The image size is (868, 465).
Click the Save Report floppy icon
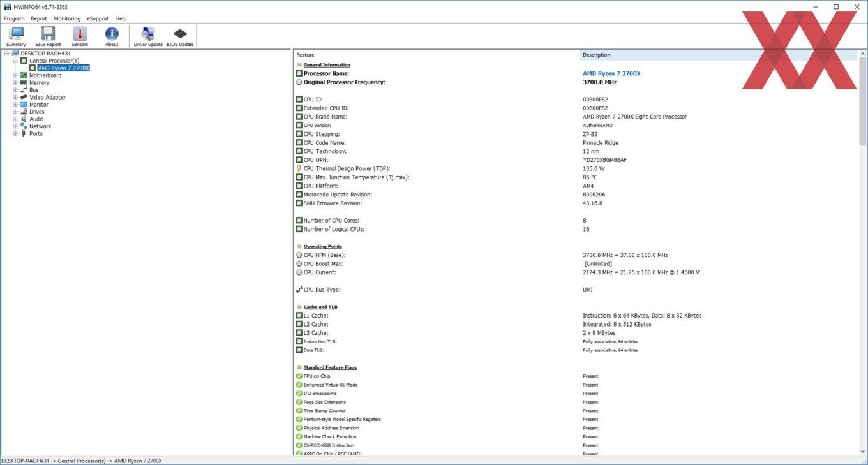48,36
